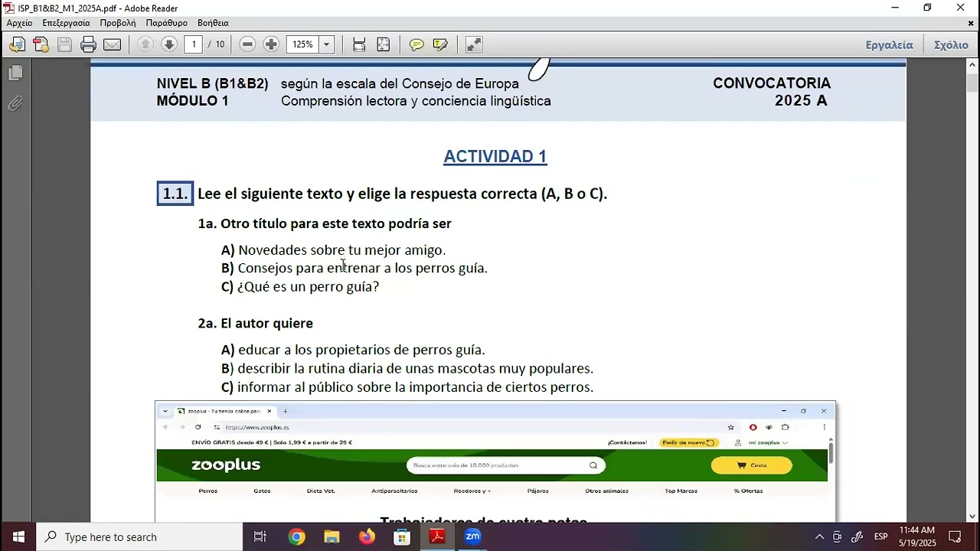Click % Ofertas category in zooplus image

[x=748, y=491]
